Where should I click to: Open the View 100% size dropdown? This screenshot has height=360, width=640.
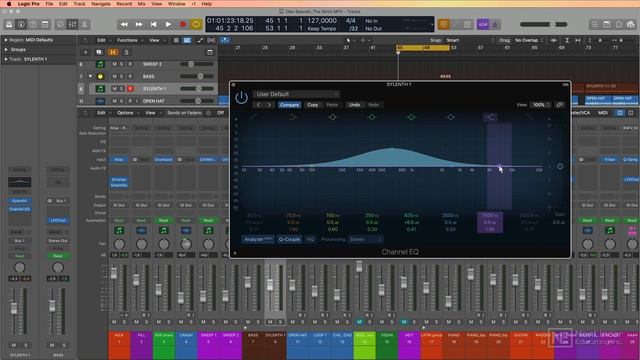pyautogui.click(x=540, y=105)
